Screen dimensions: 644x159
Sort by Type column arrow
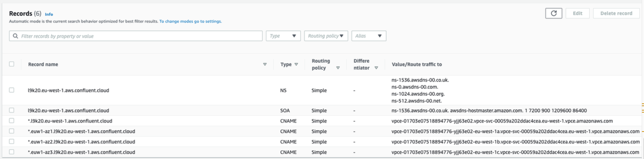tap(296, 64)
